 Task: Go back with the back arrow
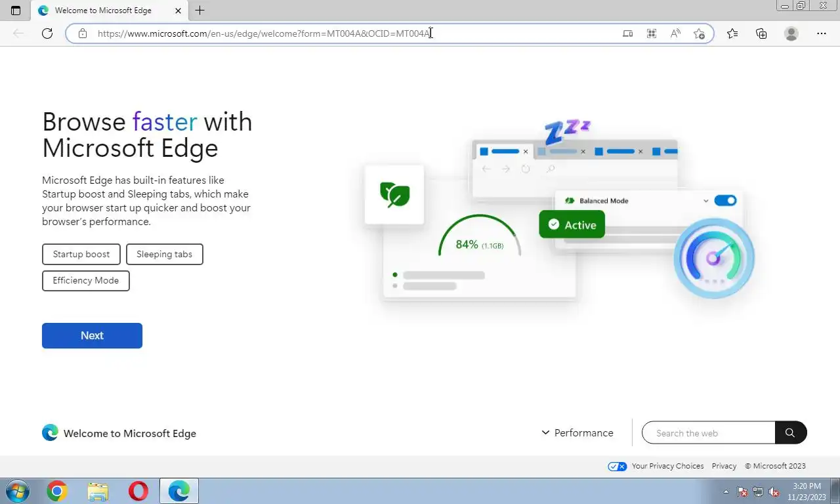coord(18,33)
